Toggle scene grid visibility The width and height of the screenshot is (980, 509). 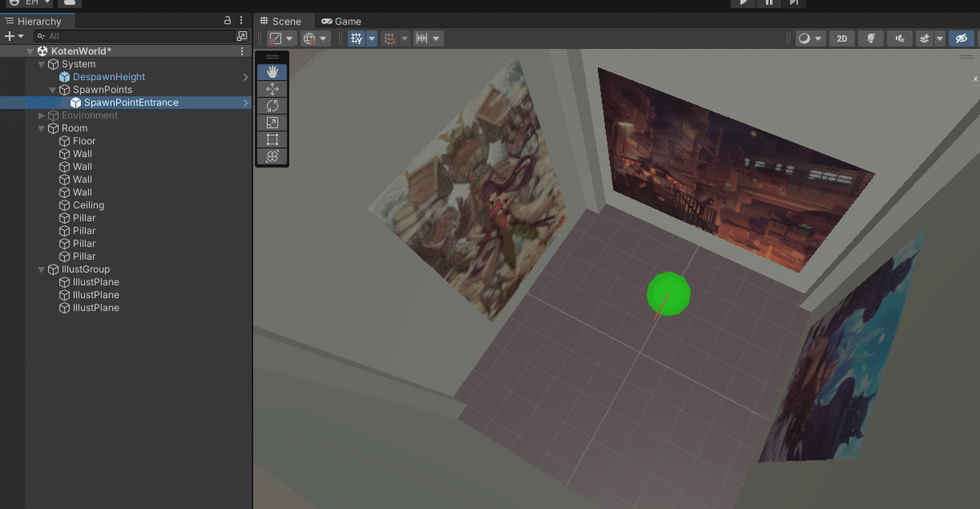tap(356, 38)
